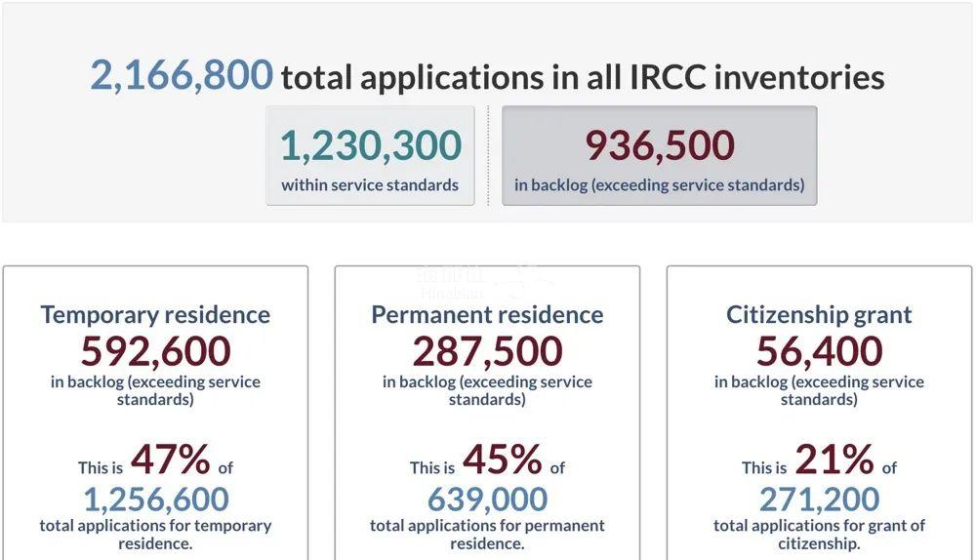This screenshot has height=560, width=976.
Task: Click the 56,400 citizenship backlog number
Action: [819, 350]
